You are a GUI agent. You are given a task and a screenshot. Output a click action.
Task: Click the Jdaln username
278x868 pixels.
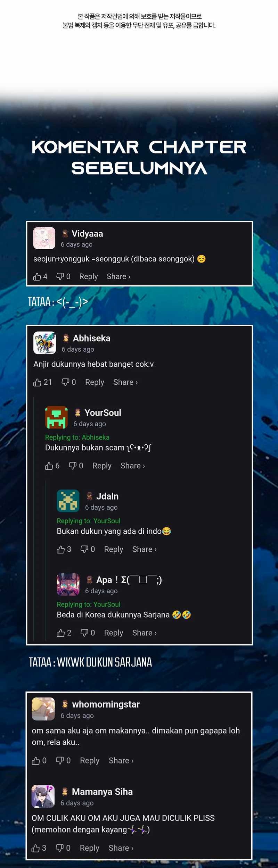click(x=107, y=496)
